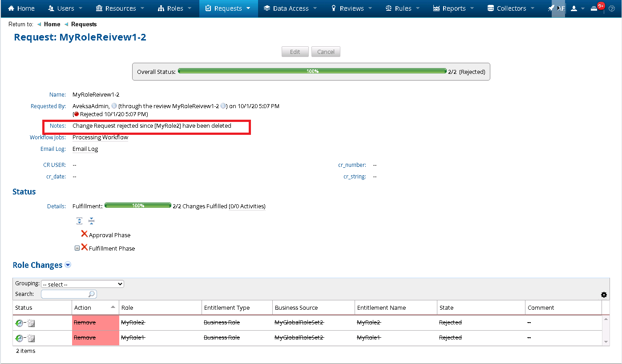This screenshot has width=622, height=364.
Task: Click the Role Changes search input field
Action: pyautogui.click(x=65, y=294)
